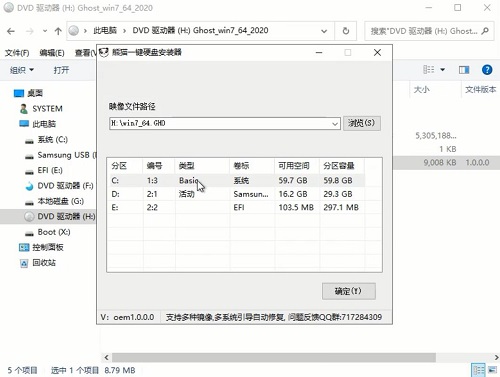The height and width of the screenshot is (377, 500).
Task: Open DVD 驱动器 (F:) in tree
Action: click(65, 186)
